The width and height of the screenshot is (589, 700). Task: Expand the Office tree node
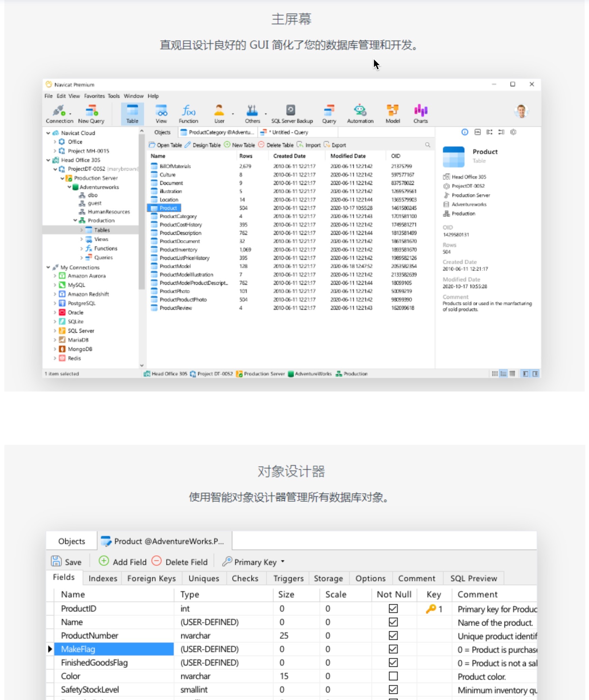55,142
